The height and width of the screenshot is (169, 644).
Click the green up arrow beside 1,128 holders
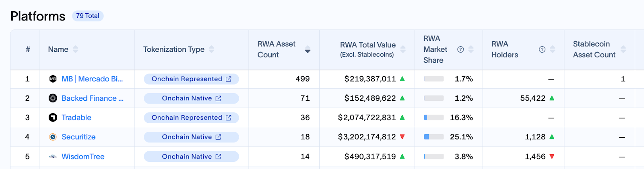pyautogui.click(x=552, y=136)
